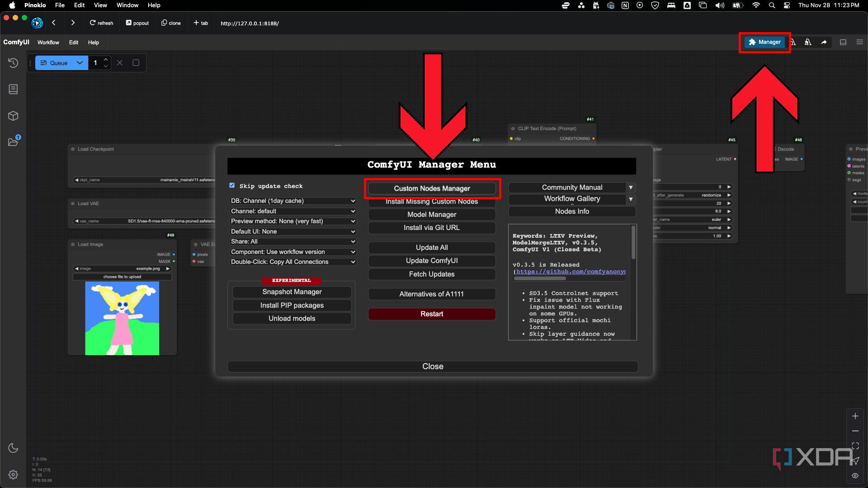Close the ComfyUI Manager Menu

pyautogui.click(x=433, y=366)
